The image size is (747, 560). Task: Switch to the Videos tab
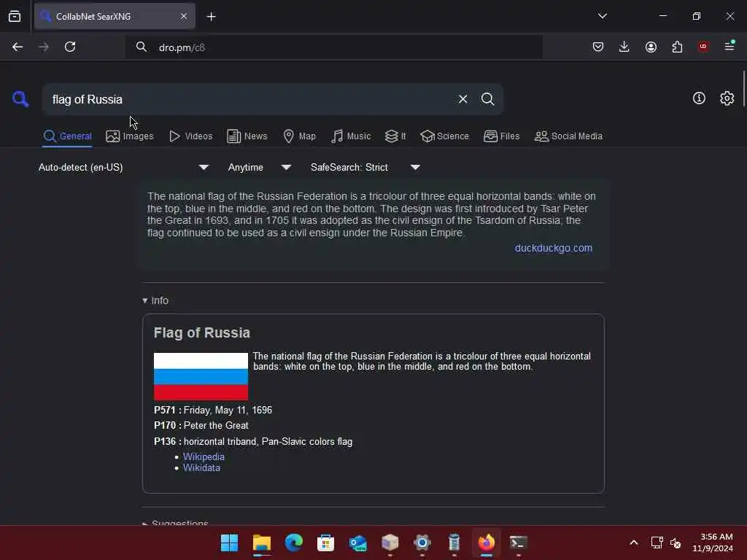(190, 136)
